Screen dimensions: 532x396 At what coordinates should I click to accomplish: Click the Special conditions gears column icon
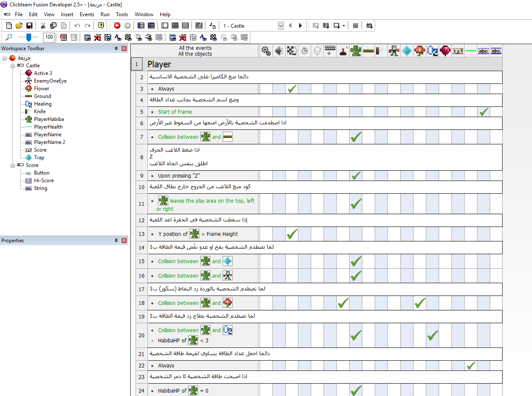[266, 51]
